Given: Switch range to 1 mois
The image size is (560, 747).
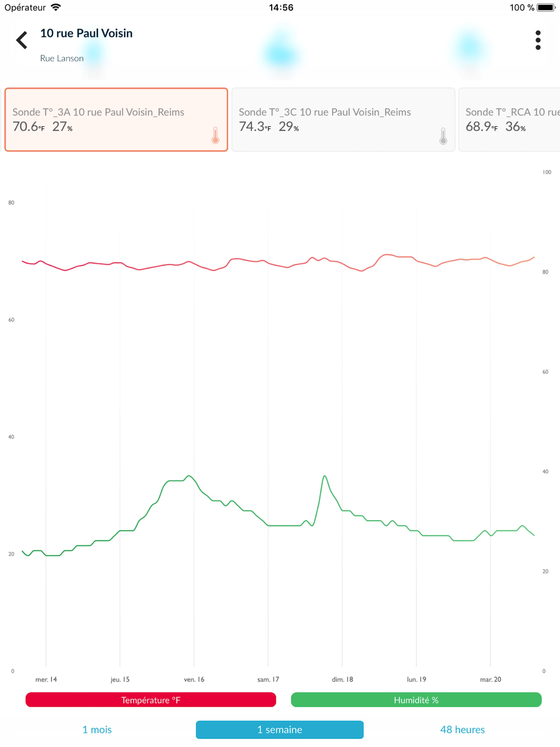Looking at the screenshot, I should pos(97,730).
